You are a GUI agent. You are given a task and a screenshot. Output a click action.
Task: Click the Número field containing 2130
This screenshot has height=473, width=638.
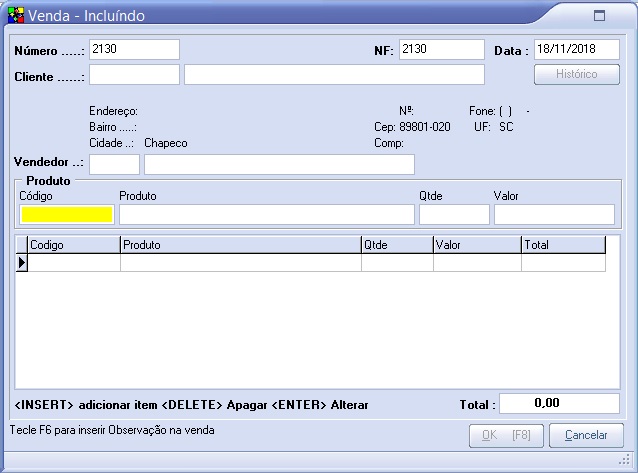[x=134, y=49]
